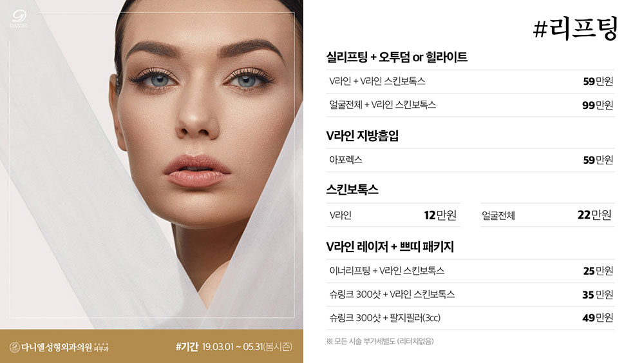This screenshot has width=644, height=363.
Task: Open the 실리프팅 + 오투덤 or 힐라이트 section
Action: click(396, 57)
